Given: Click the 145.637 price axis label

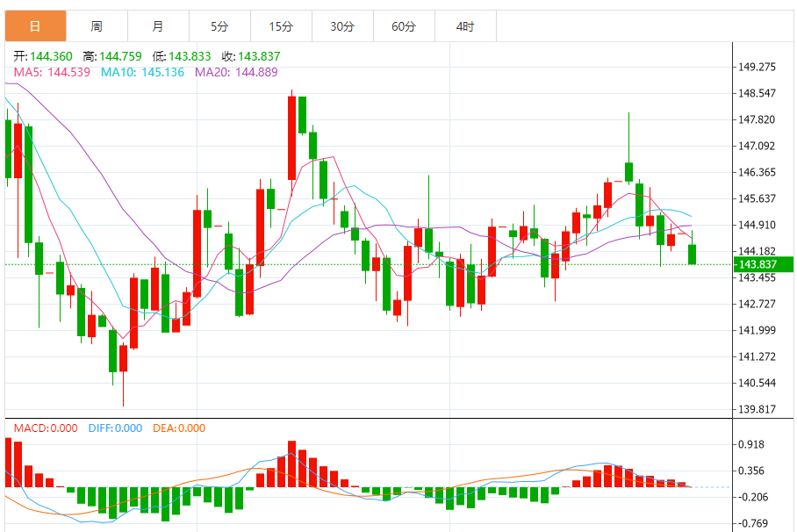Looking at the screenshot, I should point(757,199).
